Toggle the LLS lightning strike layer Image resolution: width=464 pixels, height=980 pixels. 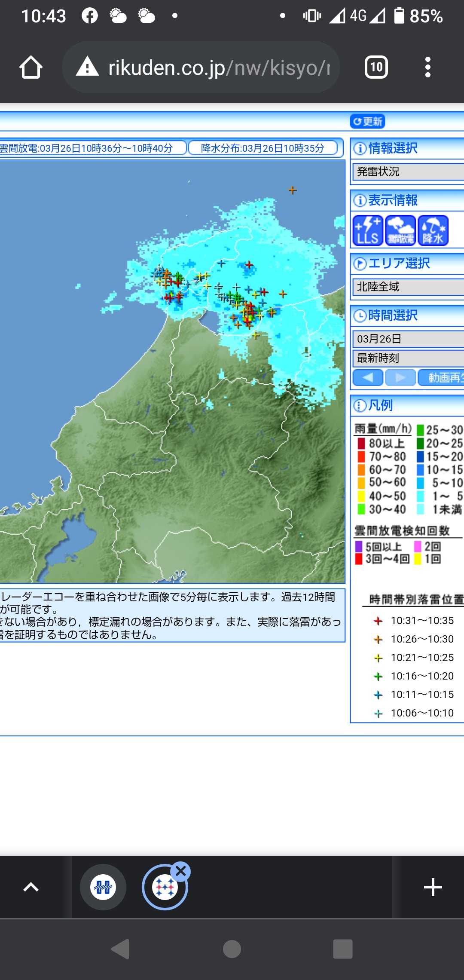coord(367,231)
